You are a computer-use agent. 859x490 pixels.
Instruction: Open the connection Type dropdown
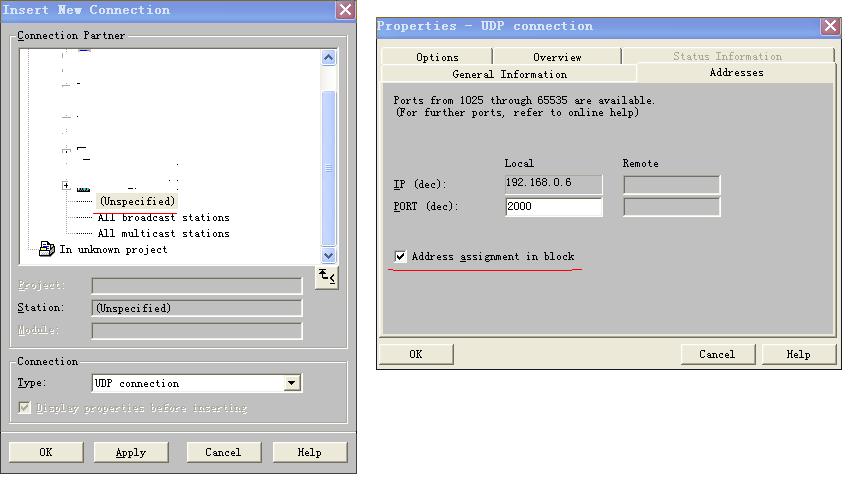click(292, 383)
